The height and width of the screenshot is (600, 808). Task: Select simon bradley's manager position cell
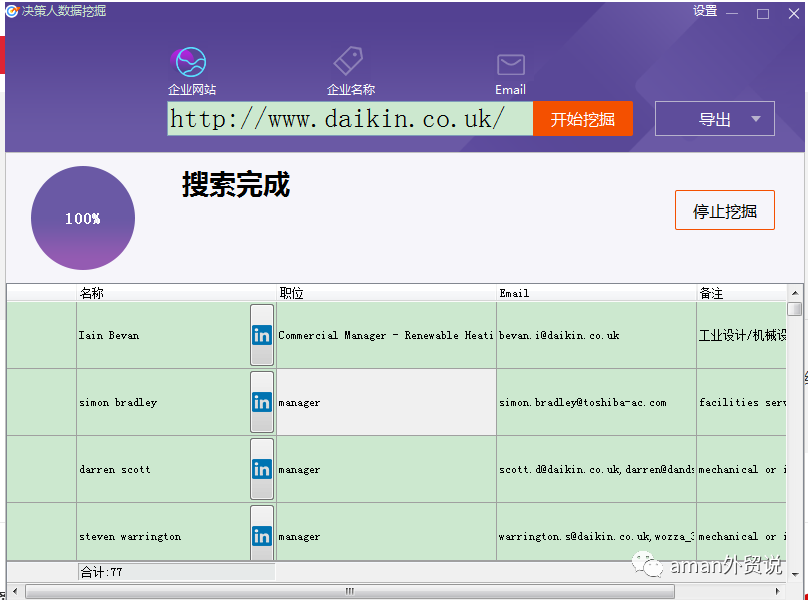pyautogui.click(x=386, y=402)
